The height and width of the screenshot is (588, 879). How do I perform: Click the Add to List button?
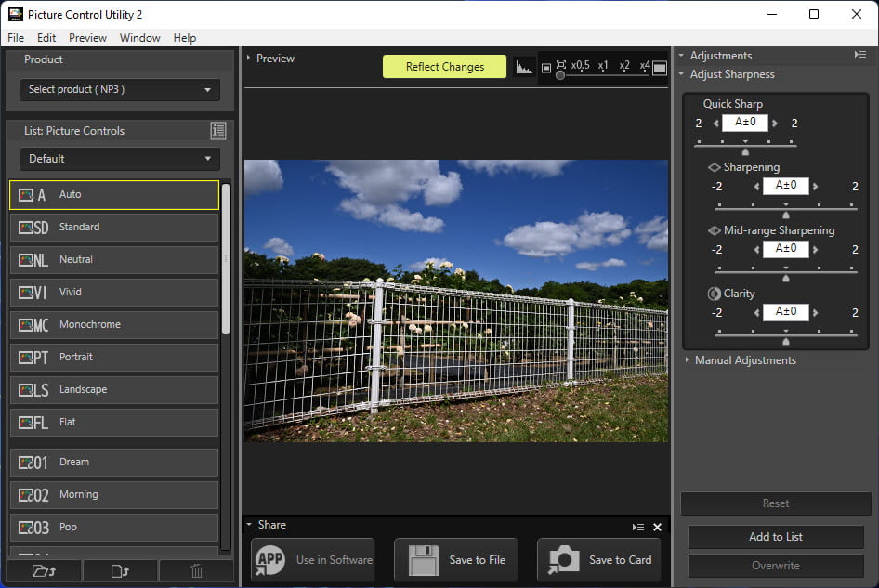tap(776, 537)
